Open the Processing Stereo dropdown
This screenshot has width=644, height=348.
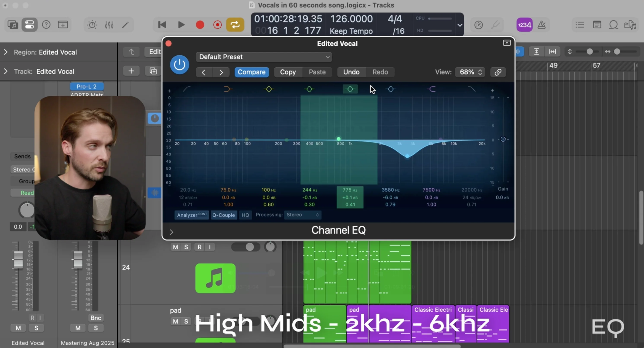click(303, 215)
